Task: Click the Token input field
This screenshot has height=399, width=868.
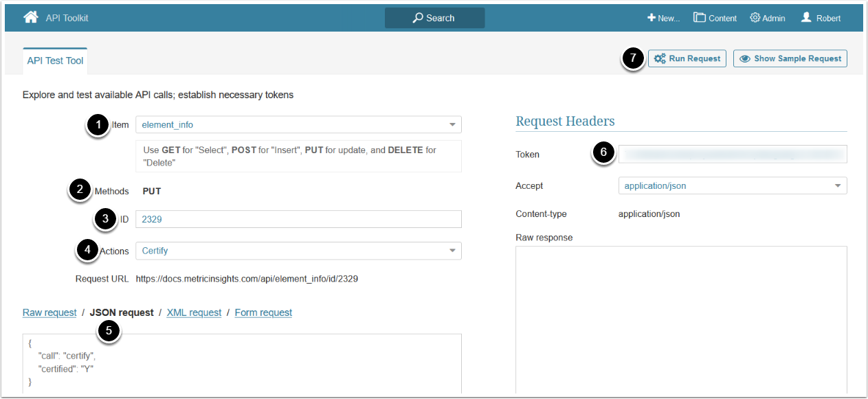Action: pyautogui.click(x=733, y=154)
